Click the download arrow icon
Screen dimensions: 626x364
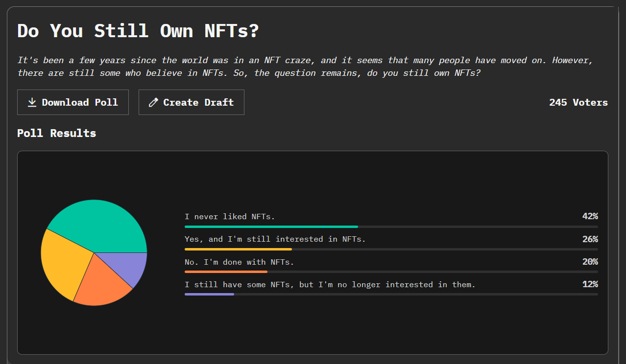point(32,102)
